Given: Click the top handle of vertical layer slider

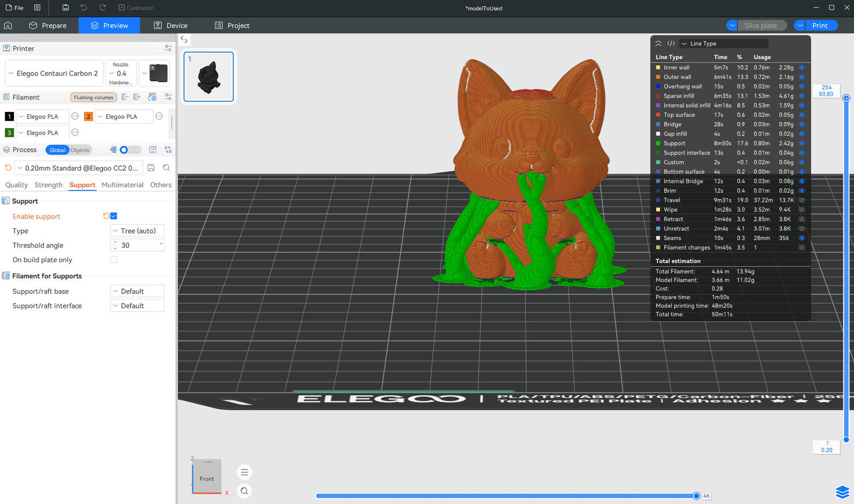Looking at the screenshot, I should pyautogui.click(x=846, y=98).
